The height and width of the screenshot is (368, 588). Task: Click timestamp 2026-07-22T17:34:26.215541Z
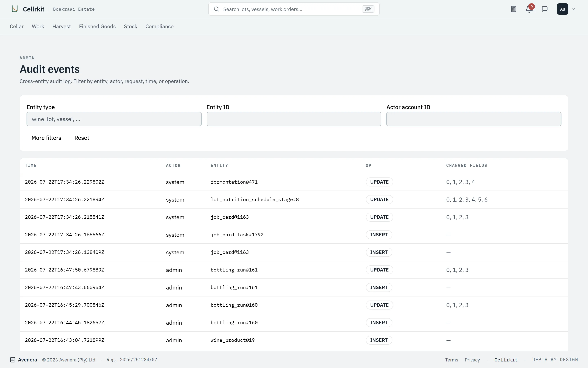coord(64,217)
